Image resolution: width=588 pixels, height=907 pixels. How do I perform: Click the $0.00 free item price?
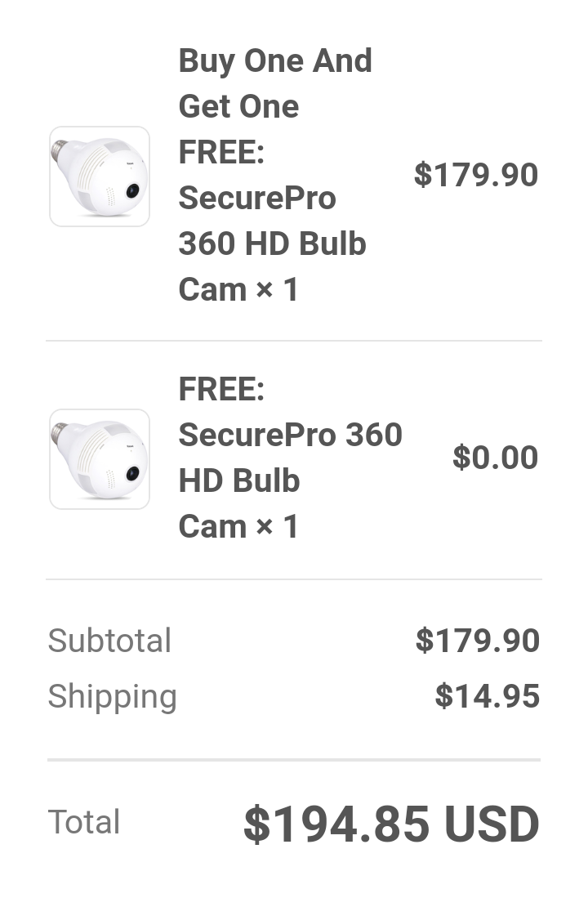(496, 458)
